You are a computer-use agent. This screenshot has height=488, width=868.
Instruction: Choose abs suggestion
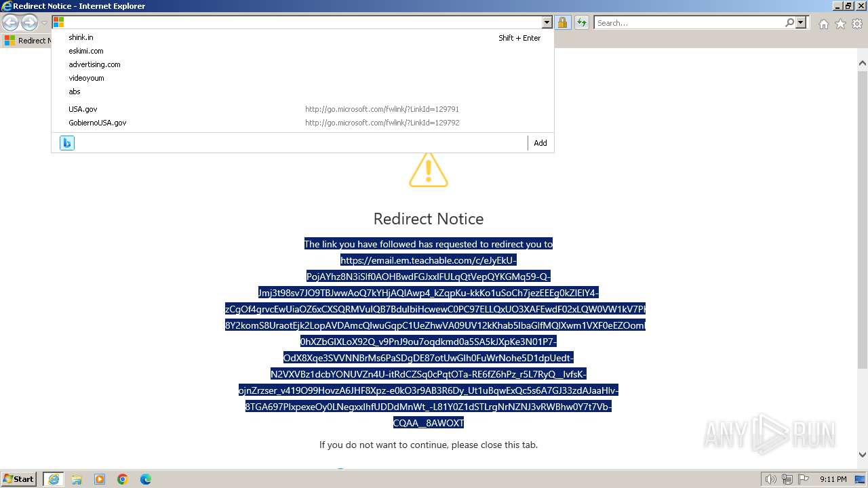(x=303, y=91)
